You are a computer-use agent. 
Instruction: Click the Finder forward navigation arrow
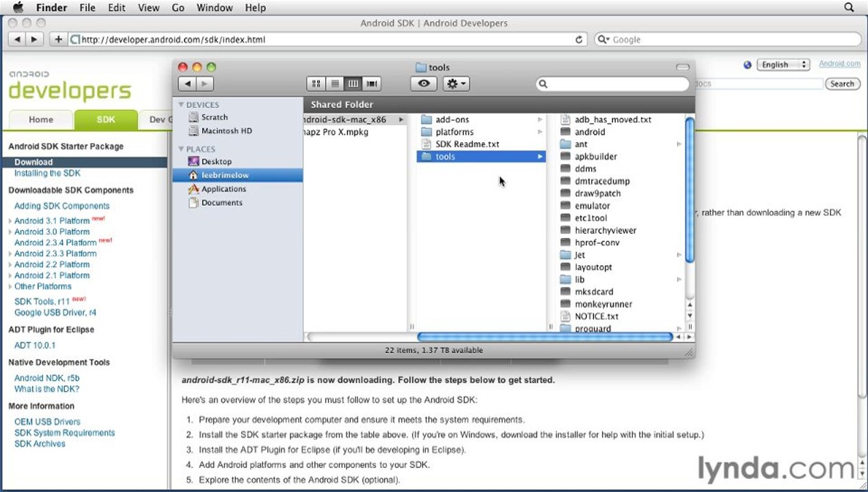click(x=204, y=83)
